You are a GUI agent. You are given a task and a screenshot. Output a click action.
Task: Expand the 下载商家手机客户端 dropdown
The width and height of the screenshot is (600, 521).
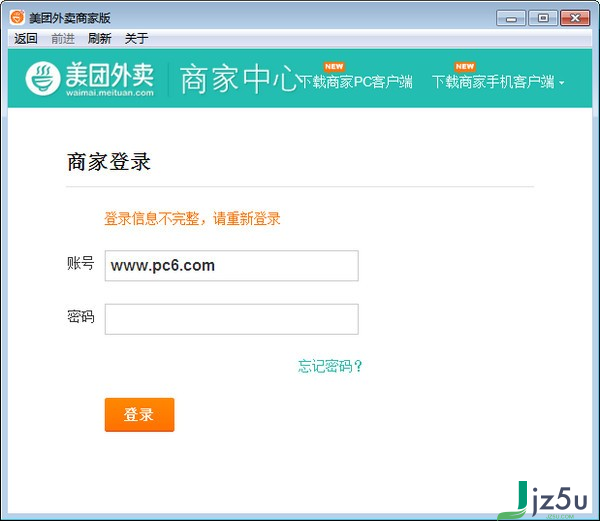click(498, 82)
